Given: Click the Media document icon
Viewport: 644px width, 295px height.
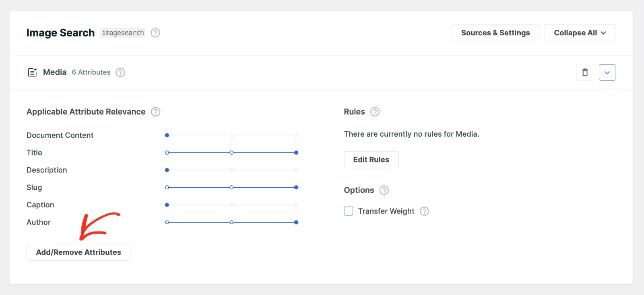Looking at the screenshot, I should (32, 72).
